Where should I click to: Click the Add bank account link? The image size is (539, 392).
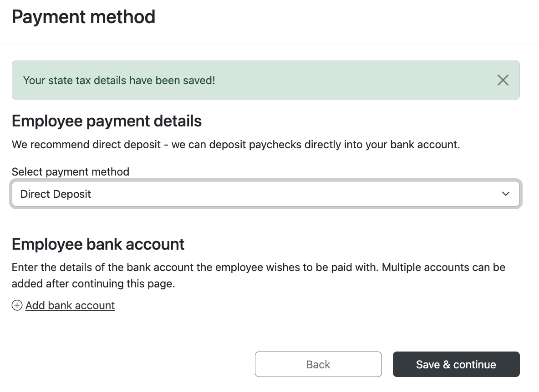(70, 306)
